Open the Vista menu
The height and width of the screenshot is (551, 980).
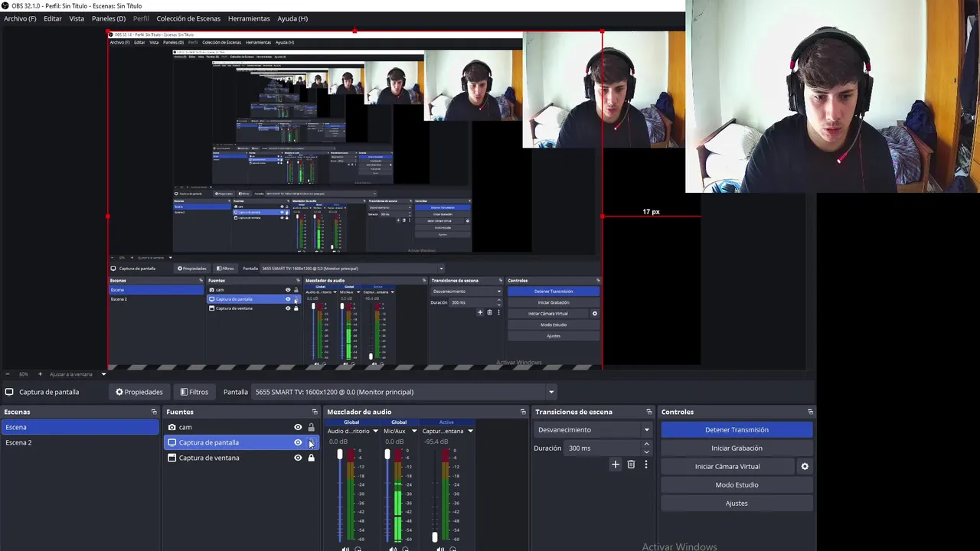click(x=77, y=18)
